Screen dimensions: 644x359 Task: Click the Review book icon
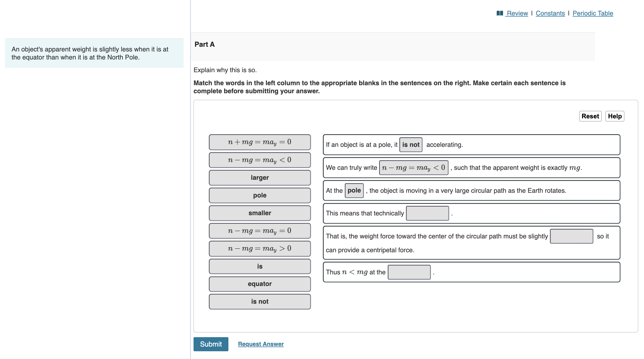(500, 13)
